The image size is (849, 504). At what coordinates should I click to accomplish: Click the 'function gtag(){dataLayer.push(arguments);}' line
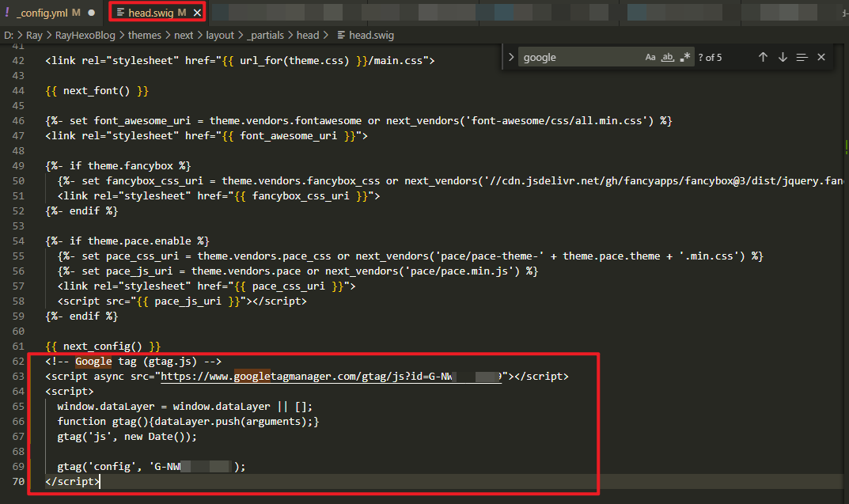[x=188, y=421]
